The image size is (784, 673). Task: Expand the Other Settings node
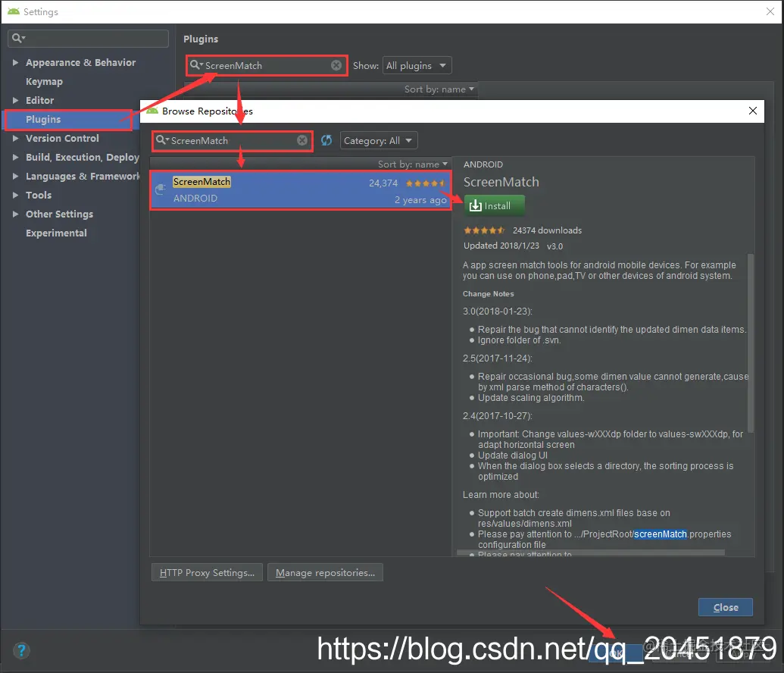point(15,214)
